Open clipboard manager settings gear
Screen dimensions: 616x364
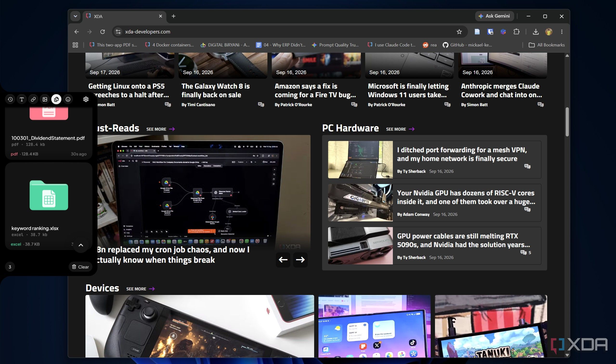[x=86, y=99]
